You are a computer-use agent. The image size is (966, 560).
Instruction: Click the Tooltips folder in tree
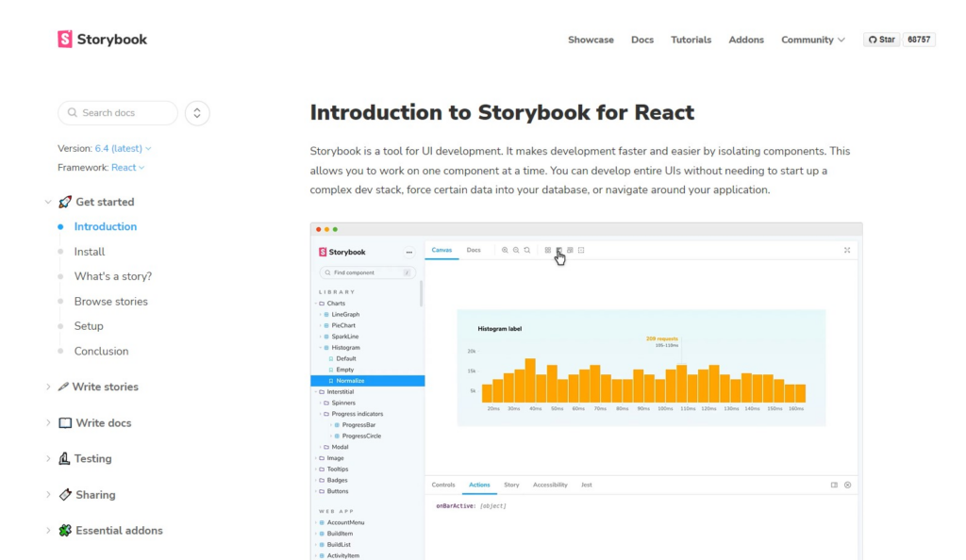coord(337,469)
